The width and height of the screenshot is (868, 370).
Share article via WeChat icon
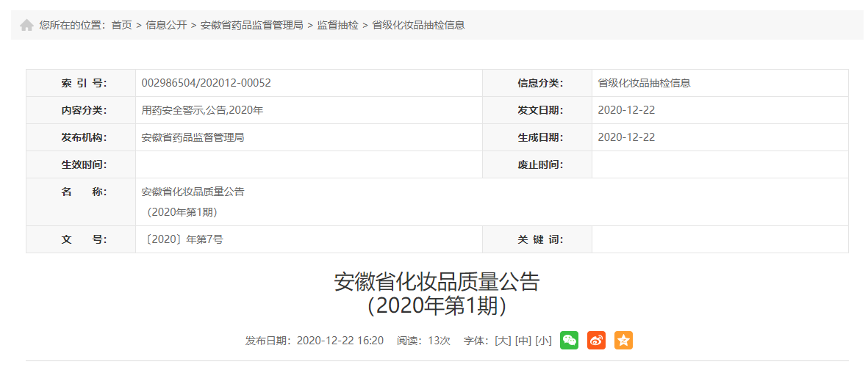569,340
